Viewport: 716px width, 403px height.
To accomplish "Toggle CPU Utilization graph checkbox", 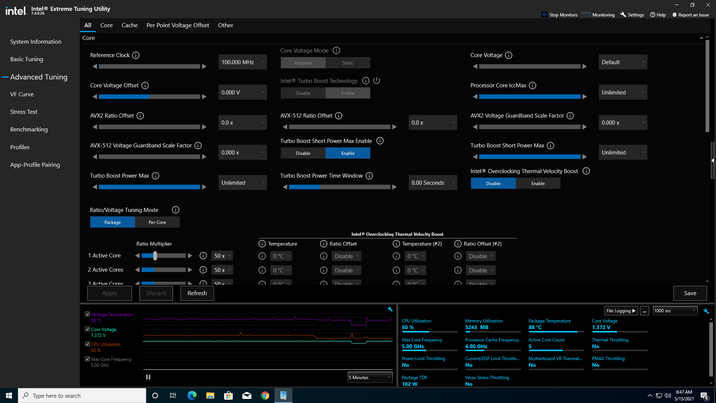I will pyautogui.click(x=87, y=344).
